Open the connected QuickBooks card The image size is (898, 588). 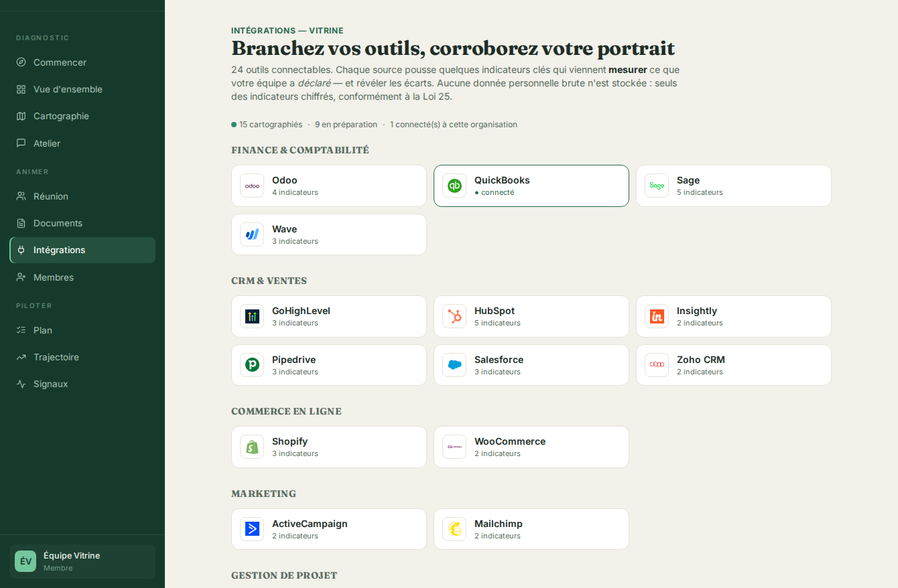531,186
